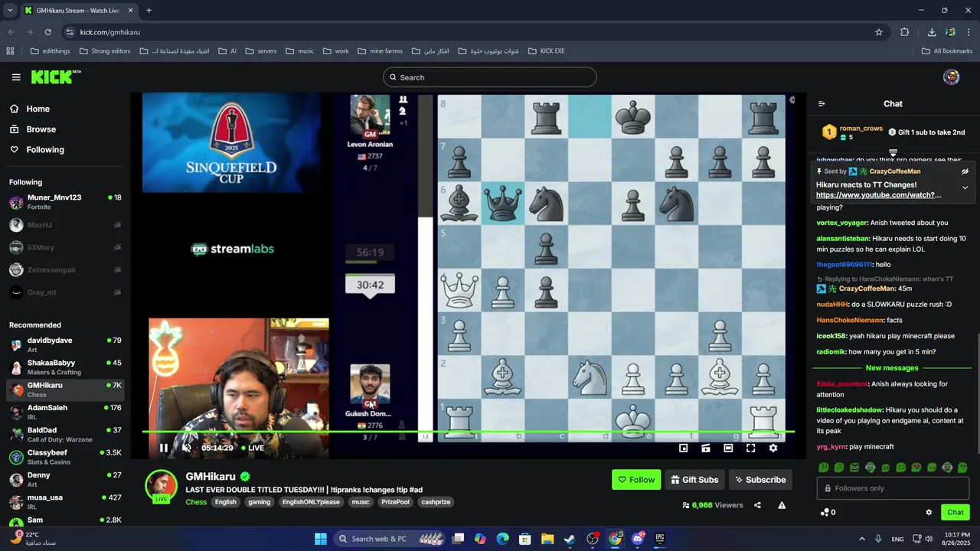Jump to New messages divider in chat
The width and height of the screenshot is (980, 551).
click(892, 368)
